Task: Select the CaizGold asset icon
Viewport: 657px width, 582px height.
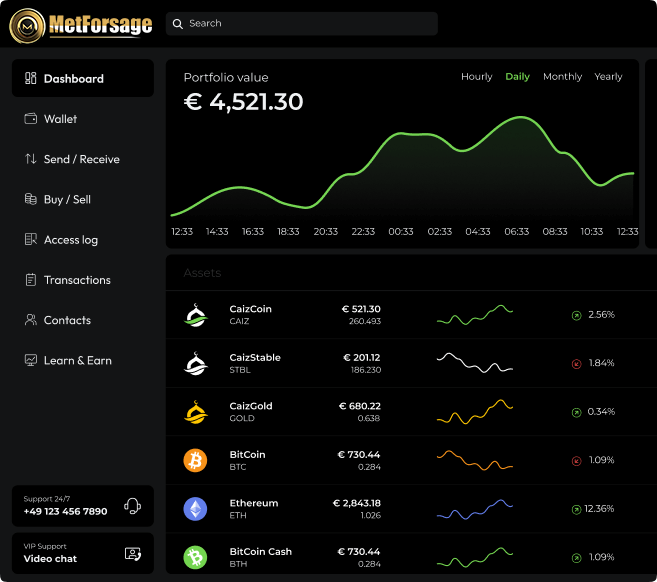Action: click(x=195, y=412)
